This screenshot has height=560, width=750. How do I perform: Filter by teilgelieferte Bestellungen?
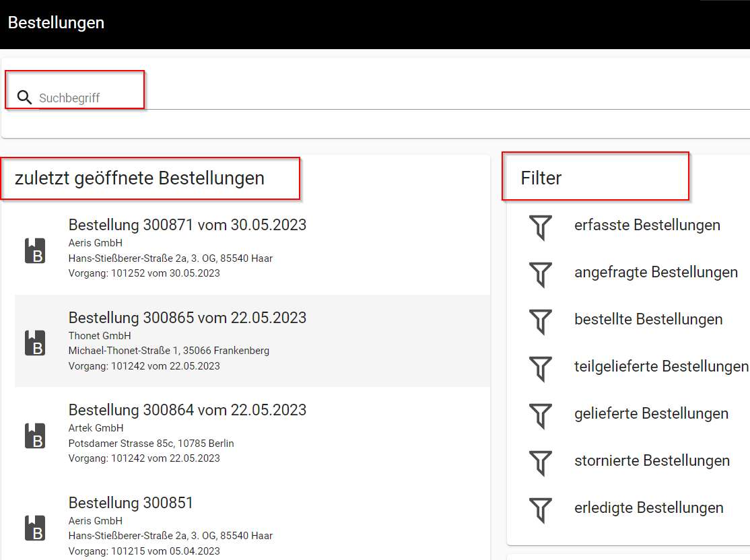661,366
